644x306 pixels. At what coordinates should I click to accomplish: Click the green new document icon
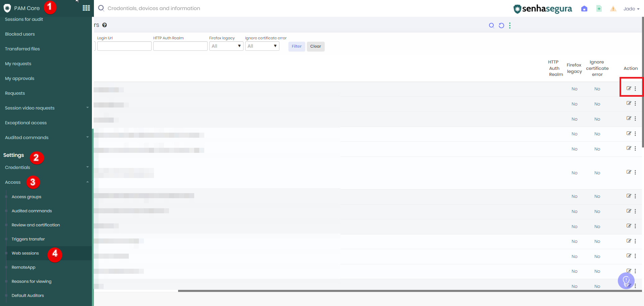(599, 9)
